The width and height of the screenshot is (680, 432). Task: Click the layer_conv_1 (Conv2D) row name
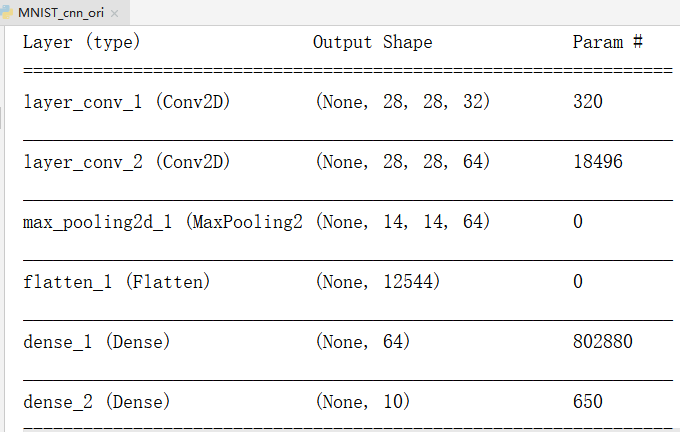[x=126, y=102]
